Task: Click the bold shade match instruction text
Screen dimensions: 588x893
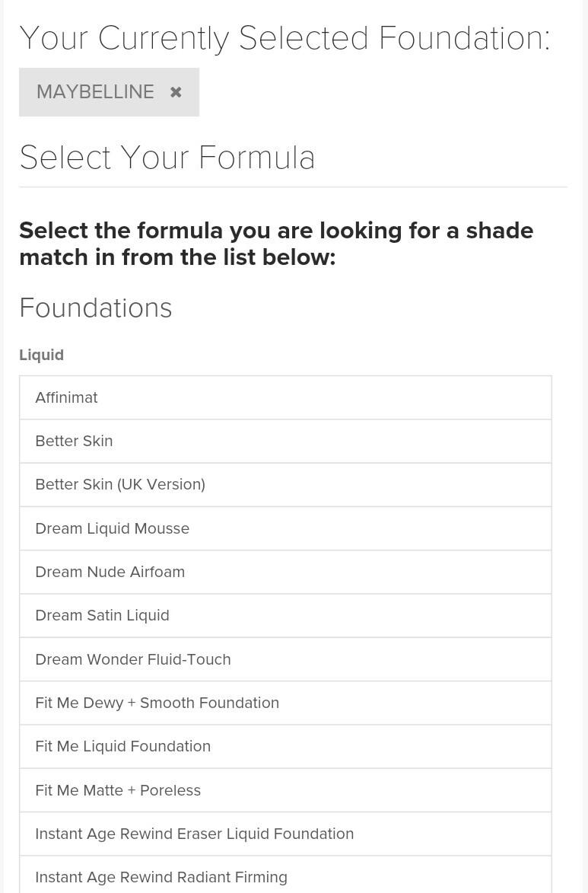Action: 276,244
